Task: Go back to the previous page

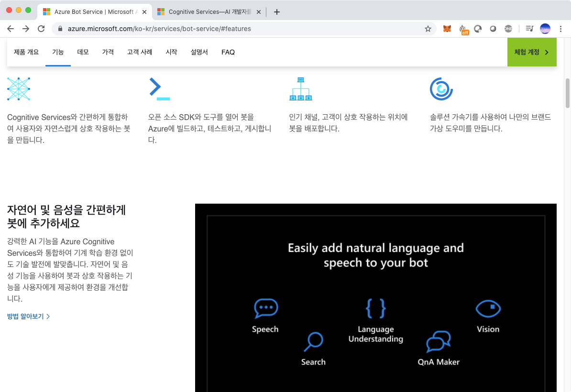Action: [x=11, y=29]
